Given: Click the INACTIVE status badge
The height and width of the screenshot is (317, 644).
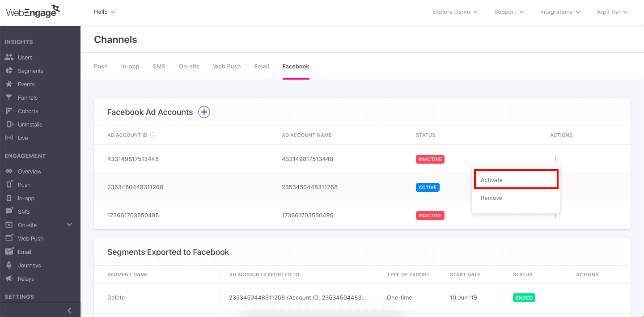Looking at the screenshot, I should (430, 159).
